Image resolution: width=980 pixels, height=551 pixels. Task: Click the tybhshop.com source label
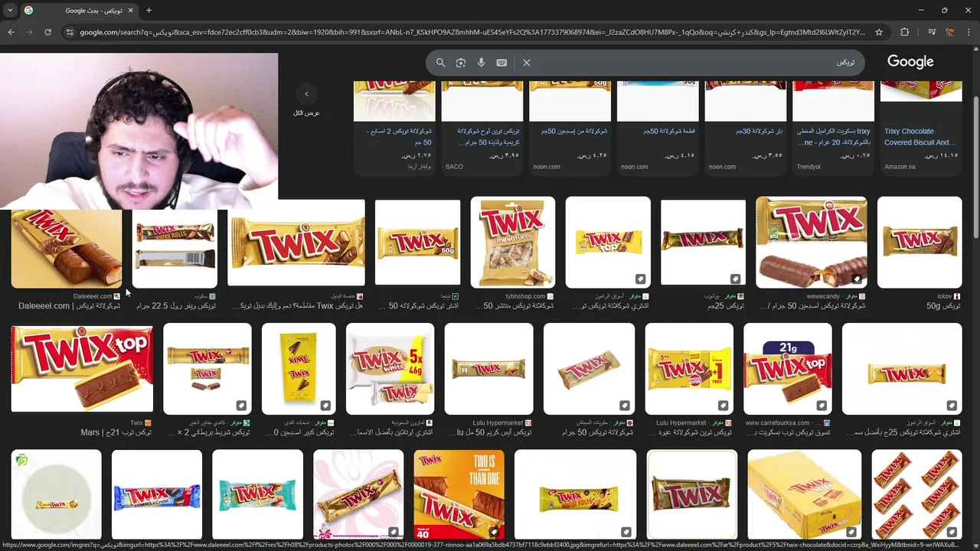[525, 296]
